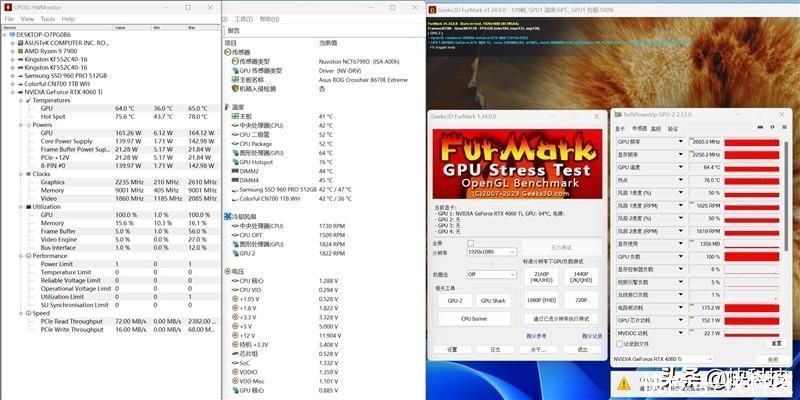Click the FurMark GPU Stress Test banner image
800x400 pixels.
[x=517, y=164]
